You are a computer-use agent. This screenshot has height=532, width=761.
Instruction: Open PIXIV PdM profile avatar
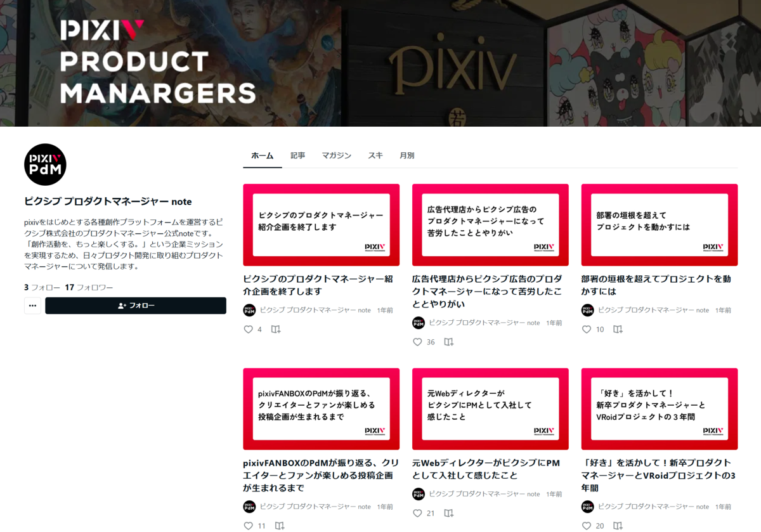pyautogui.click(x=45, y=164)
